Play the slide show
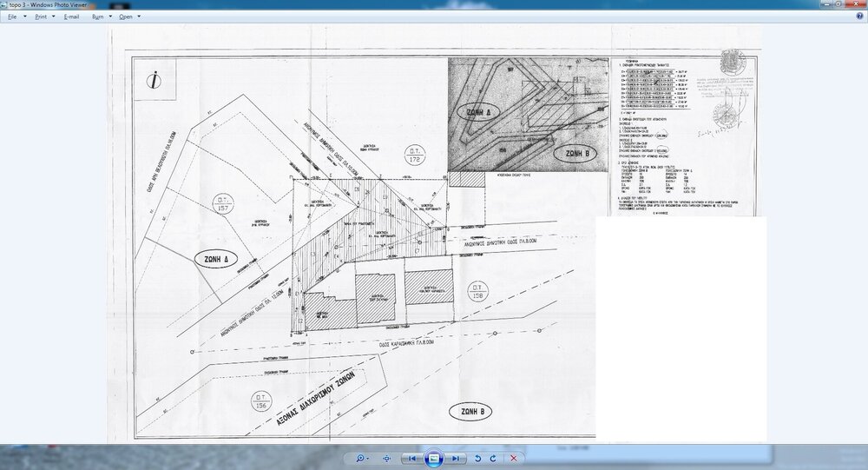The height and width of the screenshot is (470, 868). click(435, 457)
